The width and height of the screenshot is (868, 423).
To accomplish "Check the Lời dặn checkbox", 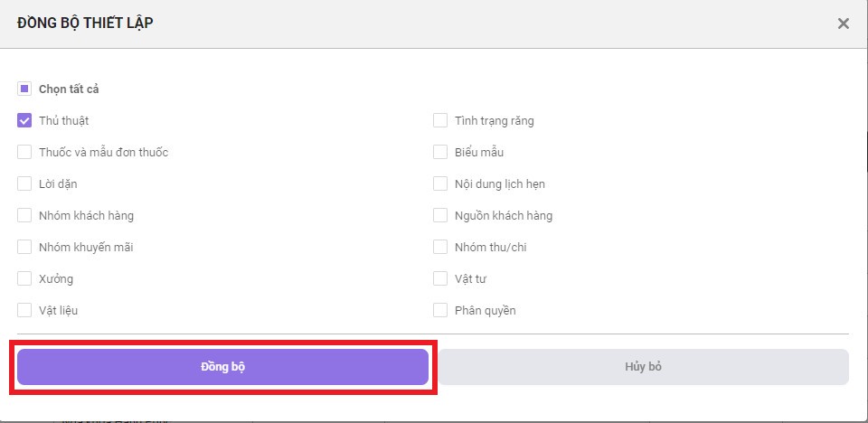I will [x=24, y=183].
